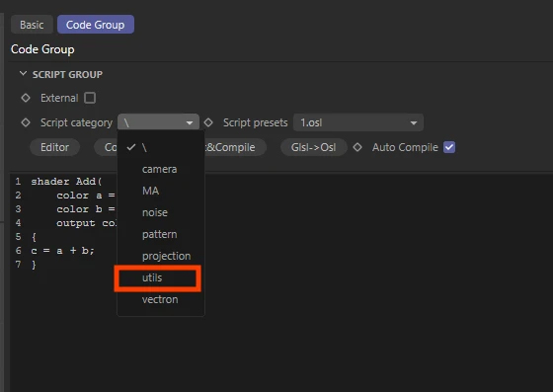553x392 pixels.
Task: Select noise in the category list
Action: coord(161,212)
